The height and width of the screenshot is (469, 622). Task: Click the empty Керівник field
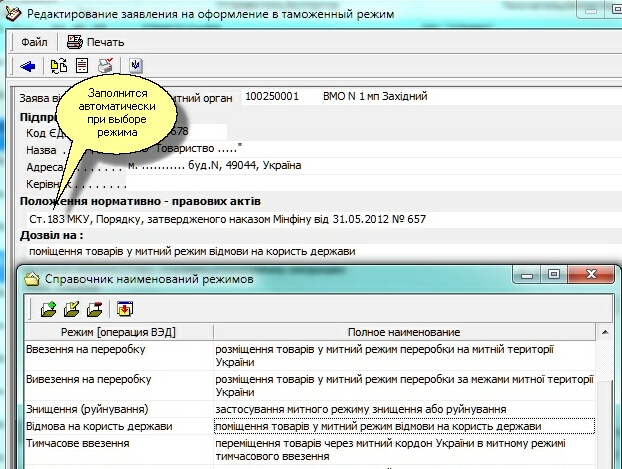[374, 184]
